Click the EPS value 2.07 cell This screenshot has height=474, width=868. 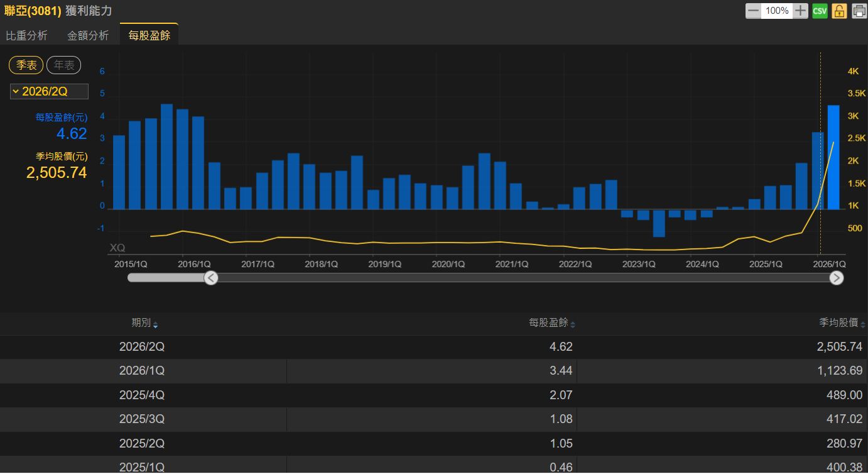click(x=561, y=395)
